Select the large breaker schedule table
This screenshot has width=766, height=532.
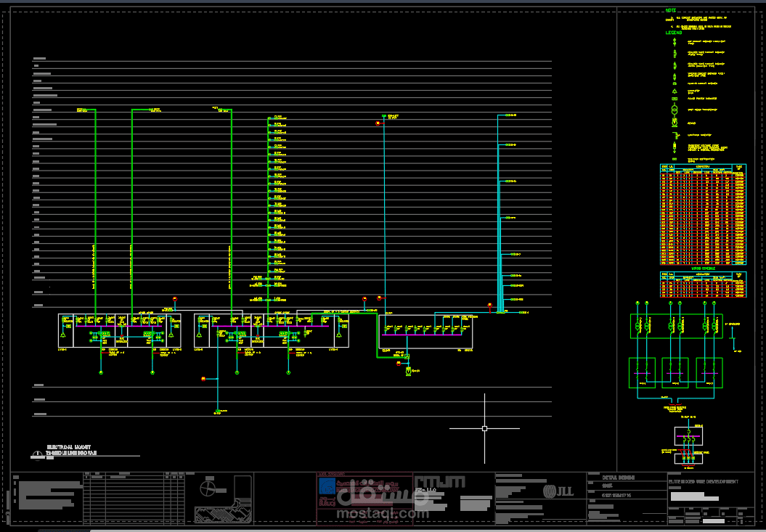(703, 214)
